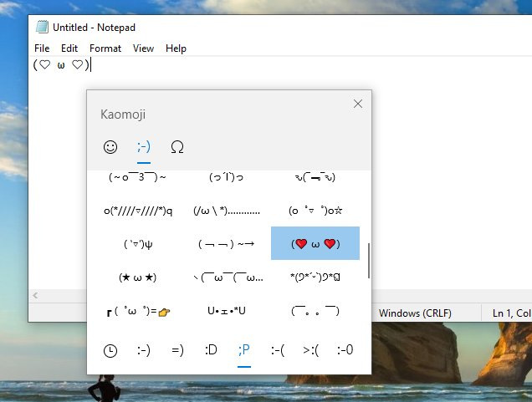Click the Windows (CRLF) status bar entry
The height and width of the screenshot is (402, 532).
coord(415,313)
